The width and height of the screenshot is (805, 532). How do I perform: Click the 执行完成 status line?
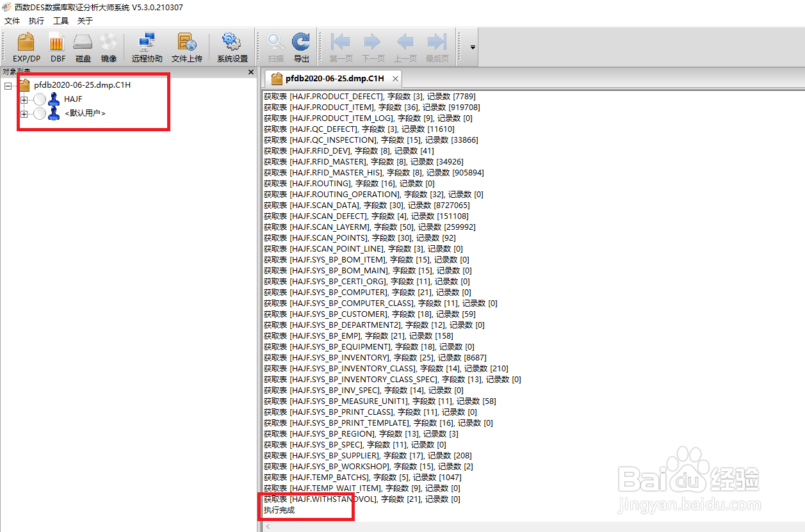(279, 510)
